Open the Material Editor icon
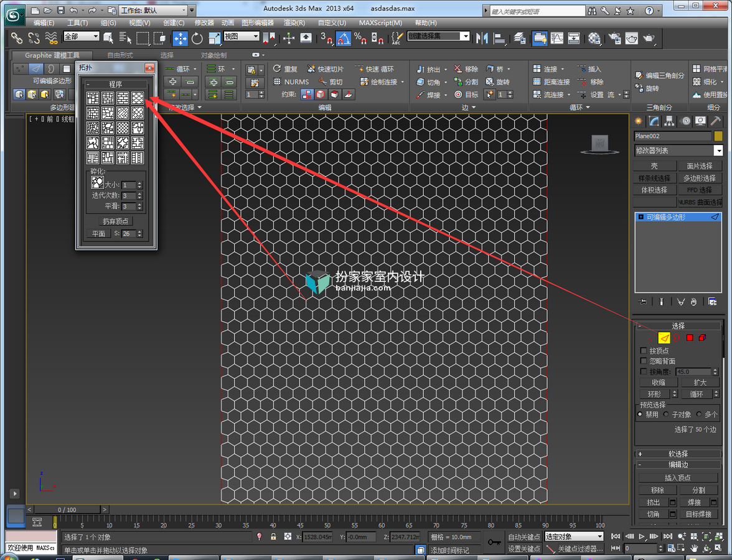The image size is (732, 560). [x=594, y=39]
